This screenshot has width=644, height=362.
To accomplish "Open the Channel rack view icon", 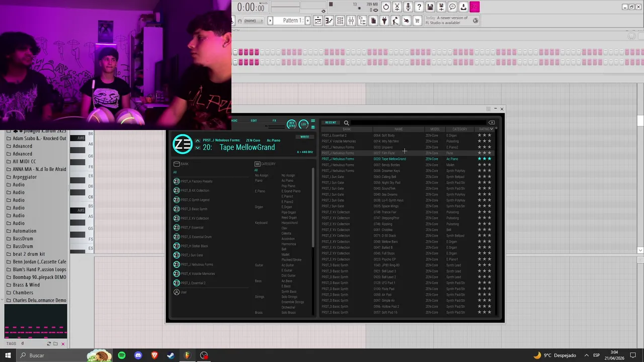I will (x=340, y=21).
